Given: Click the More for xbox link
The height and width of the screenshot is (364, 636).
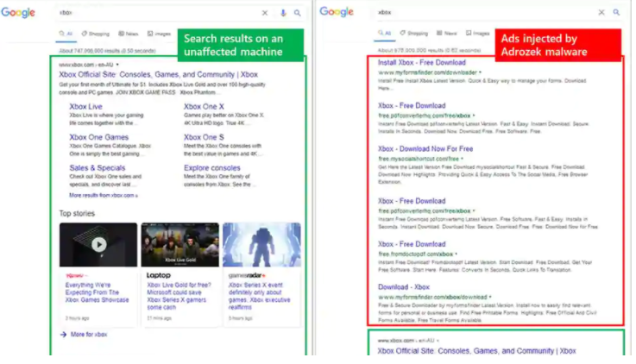Looking at the screenshot, I should click(89, 335).
